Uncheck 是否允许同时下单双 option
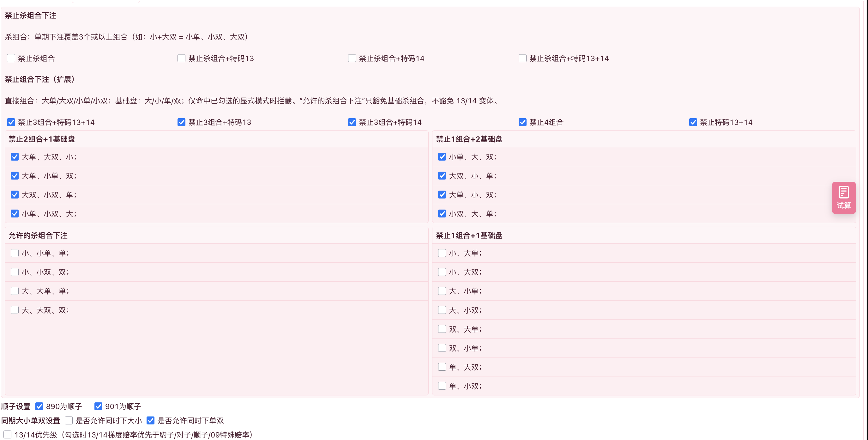Image resolution: width=868 pixels, height=440 pixels. click(151, 420)
